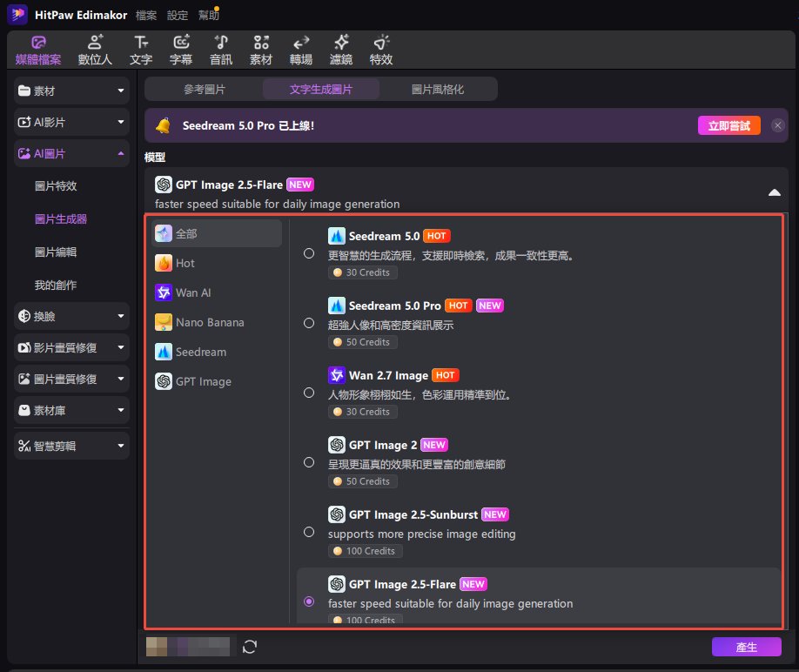Image resolution: width=799 pixels, height=672 pixels.
Task: Expand the 素材庫 sidebar section
Action: [x=72, y=410]
